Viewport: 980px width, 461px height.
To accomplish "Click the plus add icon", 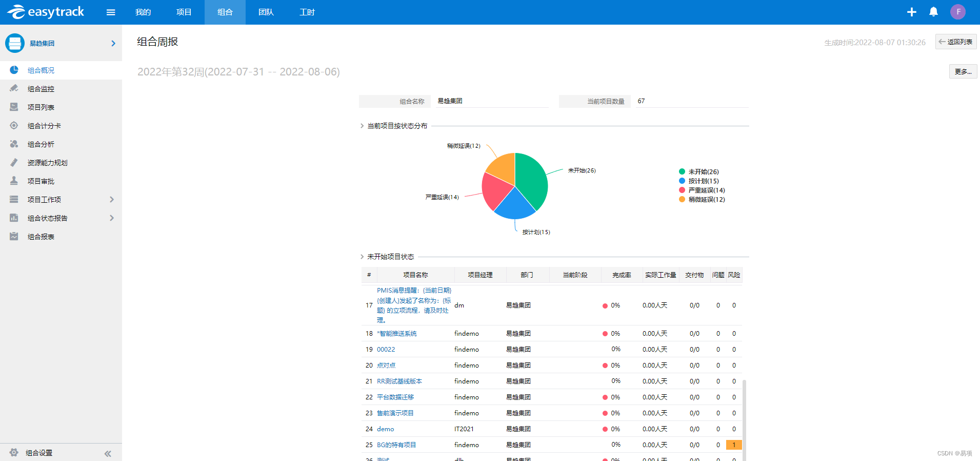I will [911, 12].
